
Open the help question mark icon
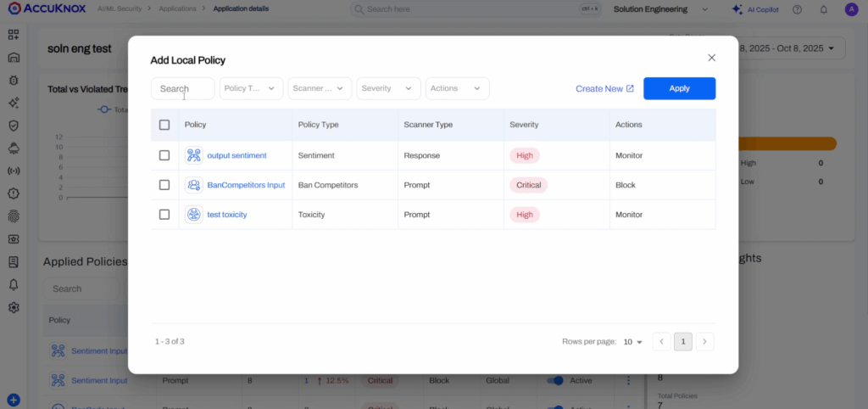pos(797,9)
